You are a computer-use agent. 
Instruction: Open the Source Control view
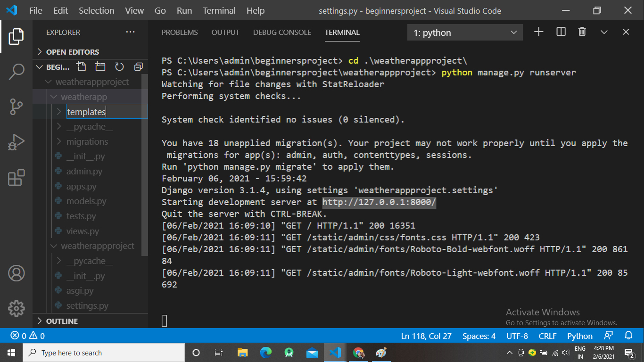click(x=17, y=107)
